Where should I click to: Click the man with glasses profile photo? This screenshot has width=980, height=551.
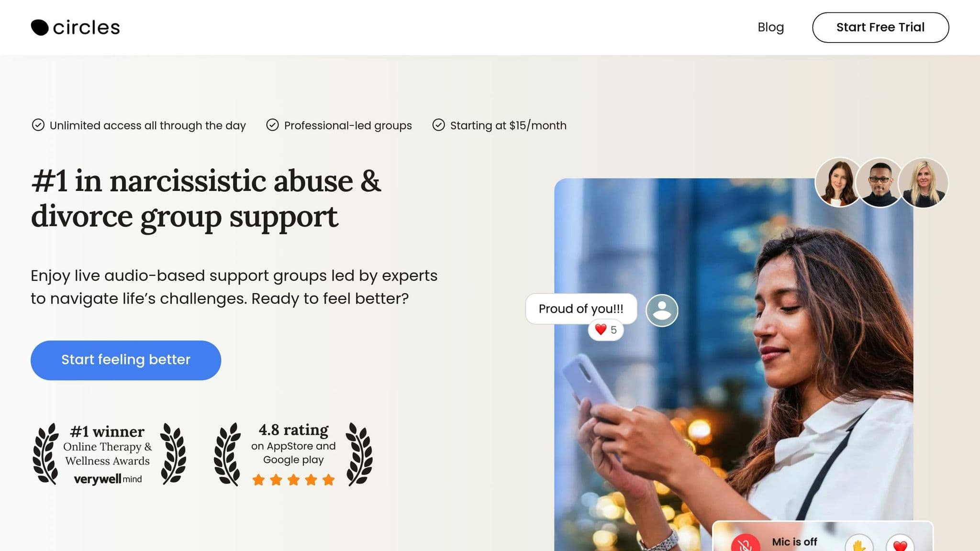point(880,183)
